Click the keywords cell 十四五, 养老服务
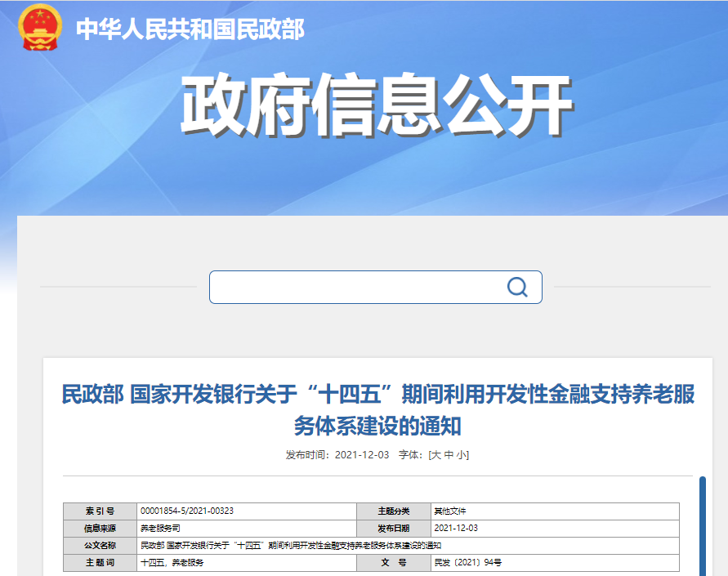728x576 pixels. tap(172, 563)
